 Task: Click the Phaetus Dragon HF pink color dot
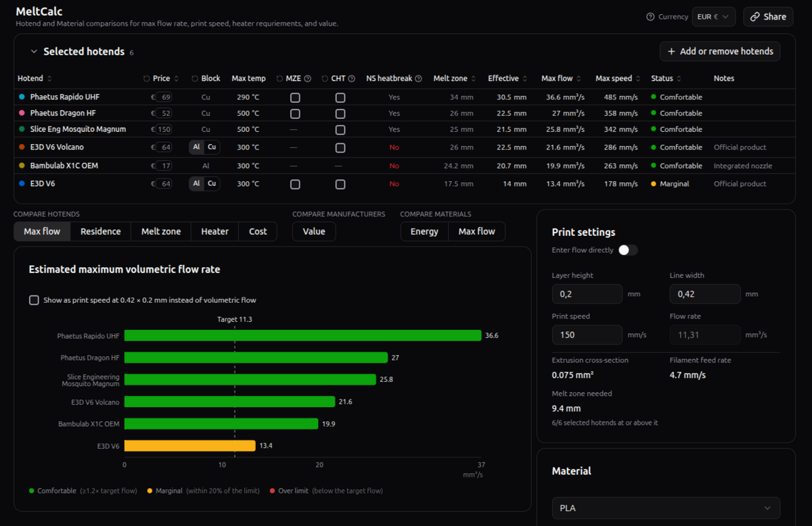[x=22, y=114]
